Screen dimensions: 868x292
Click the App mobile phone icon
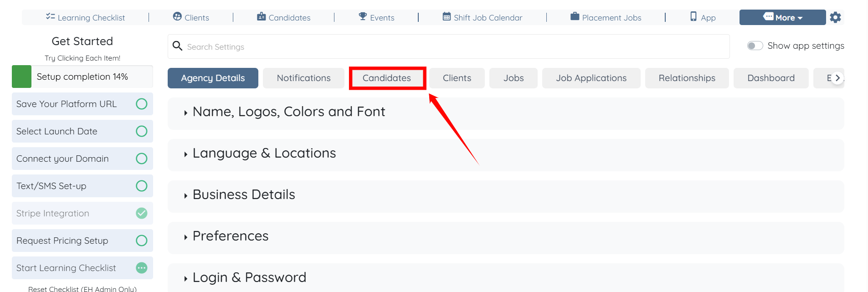(x=693, y=17)
